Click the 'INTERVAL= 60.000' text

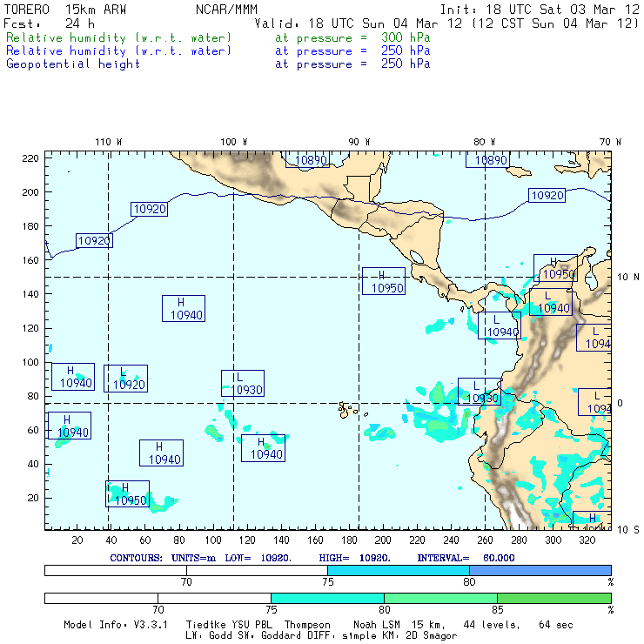(x=466, y=558)
